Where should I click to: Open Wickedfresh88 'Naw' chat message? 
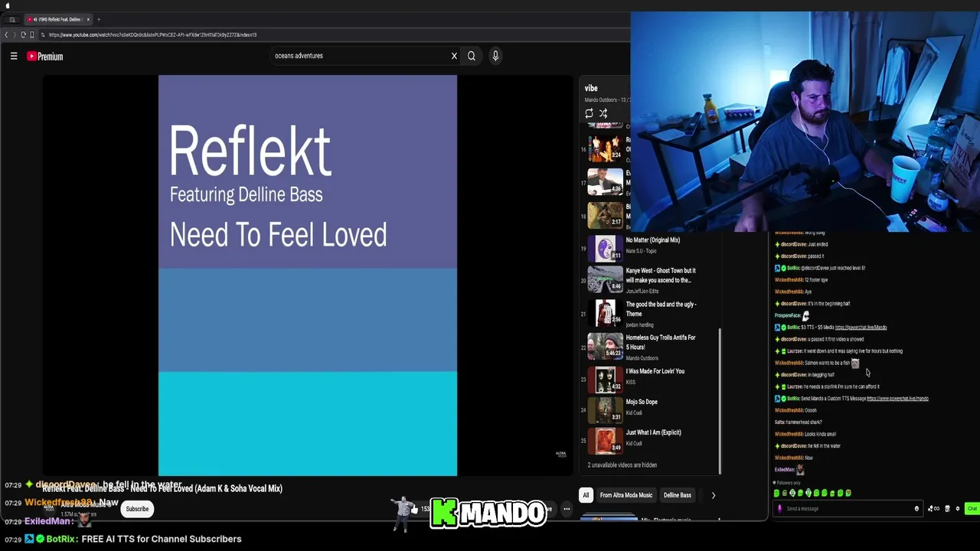pyautogui.click(x=793, y=458)
